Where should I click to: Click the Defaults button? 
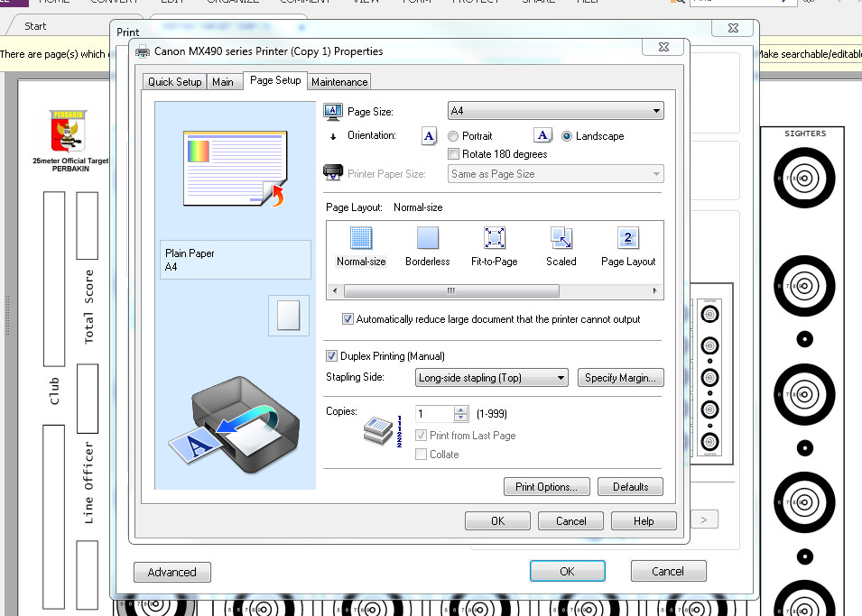click(631, 487)
